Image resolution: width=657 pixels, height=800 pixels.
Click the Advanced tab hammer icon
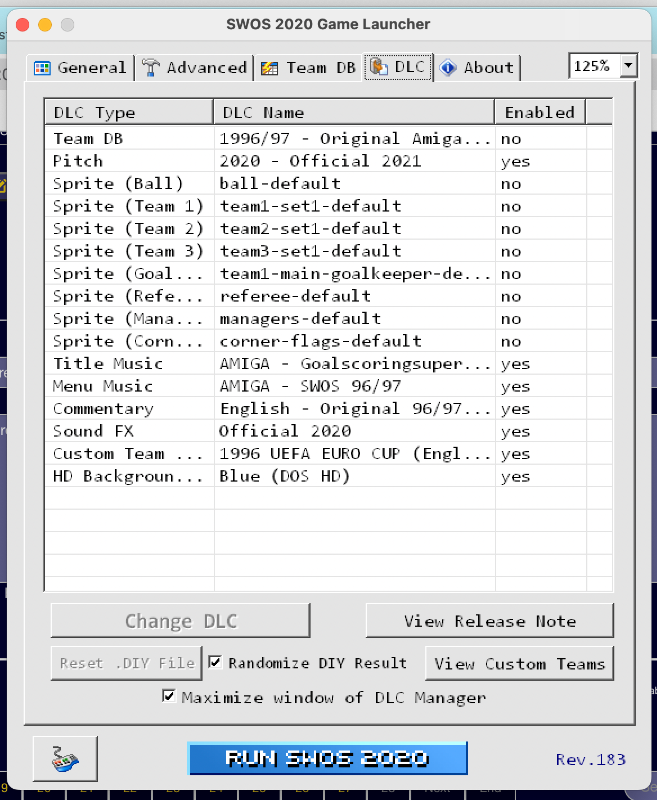pos(151,68)
